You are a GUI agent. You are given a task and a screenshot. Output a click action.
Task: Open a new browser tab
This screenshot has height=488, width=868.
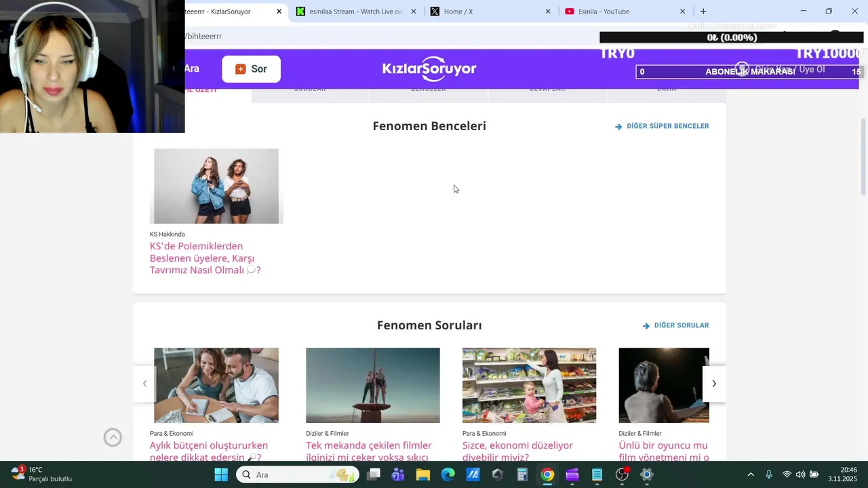[703, 12]
